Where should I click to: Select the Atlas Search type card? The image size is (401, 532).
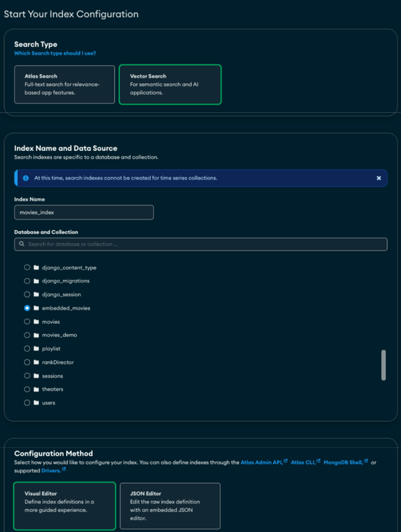[x=64, y=85]
